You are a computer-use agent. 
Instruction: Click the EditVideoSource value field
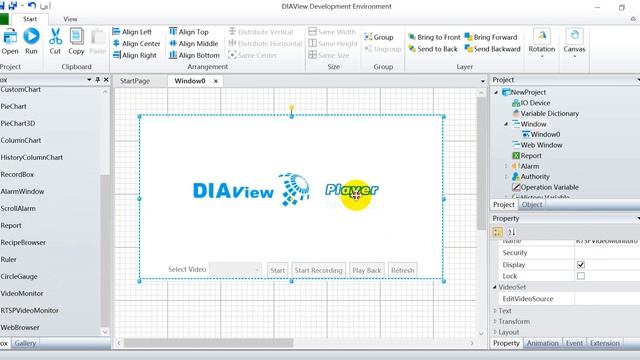click(x=607, y=299)
